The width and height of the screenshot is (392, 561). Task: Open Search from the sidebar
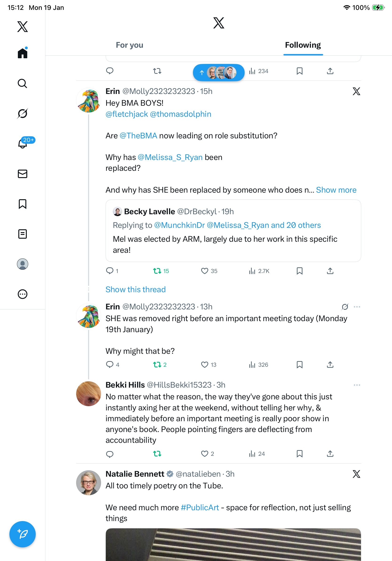pyautogui.click(x=23, y=84)
